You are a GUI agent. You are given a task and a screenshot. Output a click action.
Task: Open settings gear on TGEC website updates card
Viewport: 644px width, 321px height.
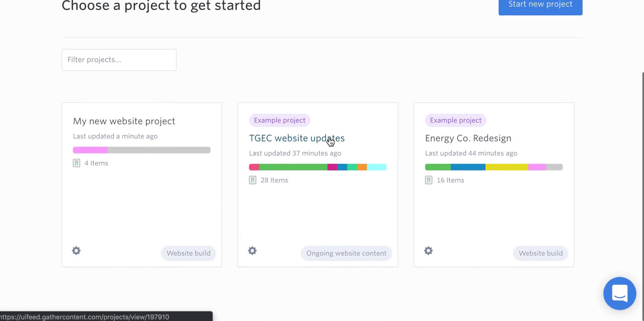[252, 251]
